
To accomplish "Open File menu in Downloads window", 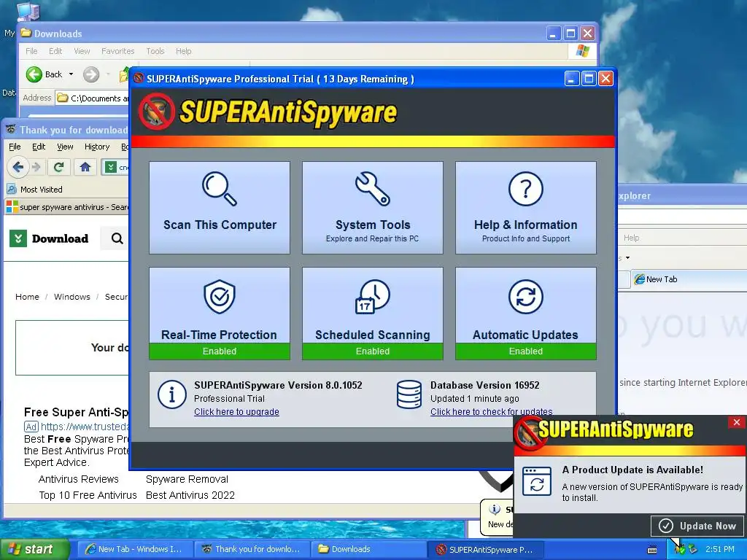I will click(x=31, y=51).
